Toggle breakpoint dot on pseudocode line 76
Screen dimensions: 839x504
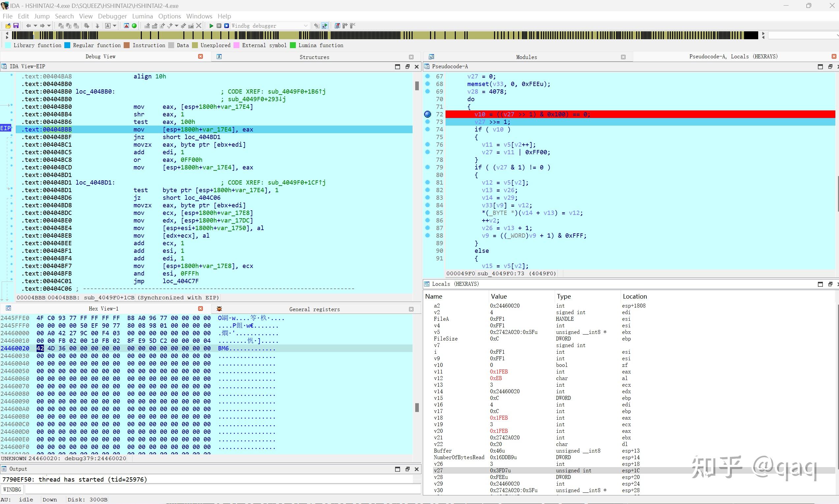(x=427, y=145)
